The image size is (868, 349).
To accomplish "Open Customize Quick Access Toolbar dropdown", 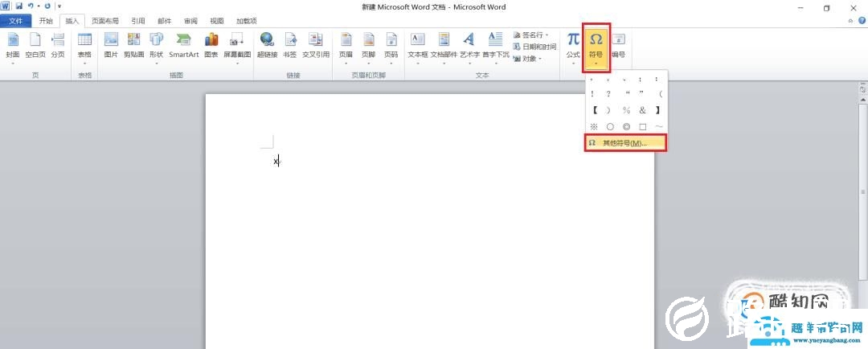I will 59,6.
